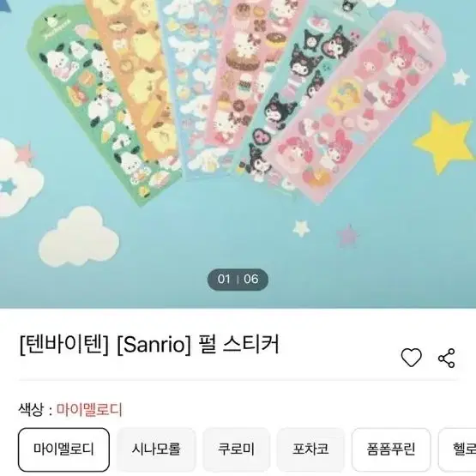The height and width of the screenshot is (476, 476).
Task: Tap the heart wishlist icon
Action: (x=412, y=358)
